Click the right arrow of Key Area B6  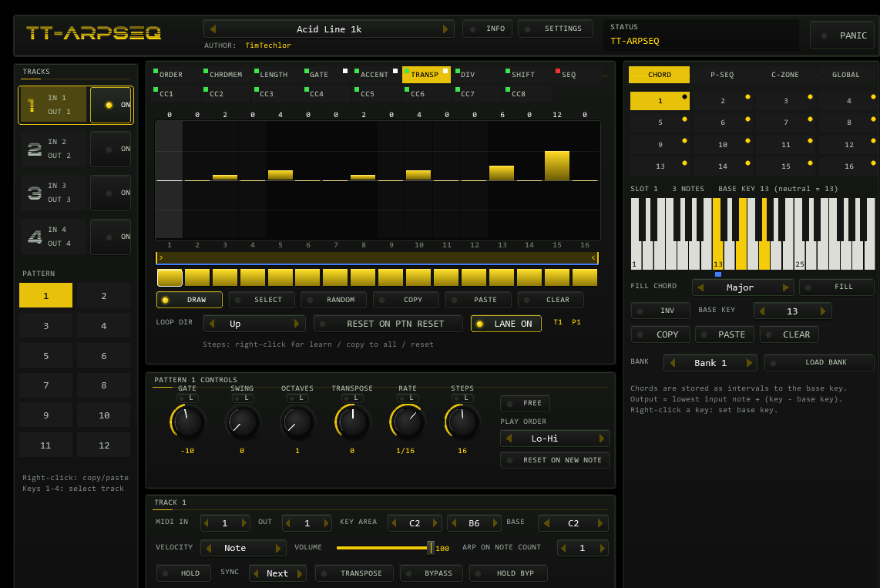tap(495, 523)
